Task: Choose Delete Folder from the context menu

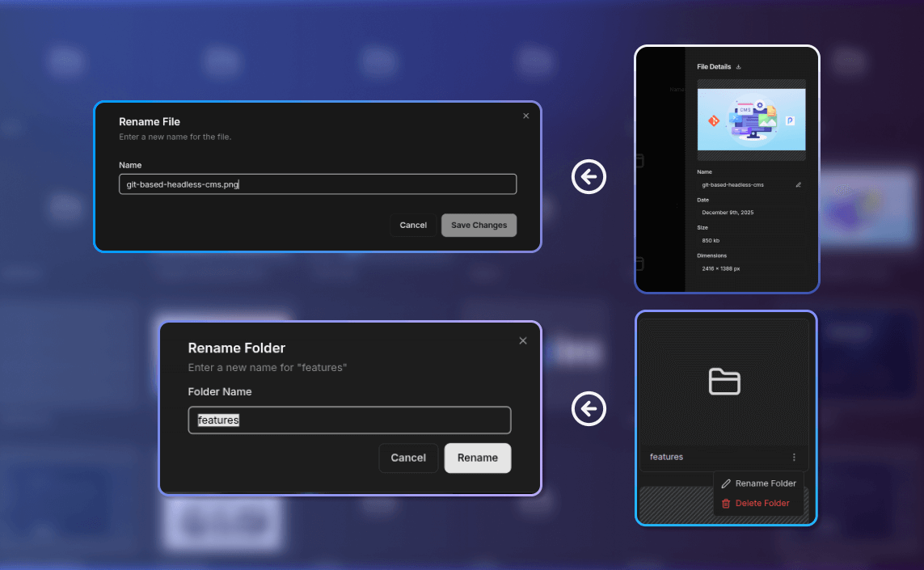Action: (x=762, y=504)
